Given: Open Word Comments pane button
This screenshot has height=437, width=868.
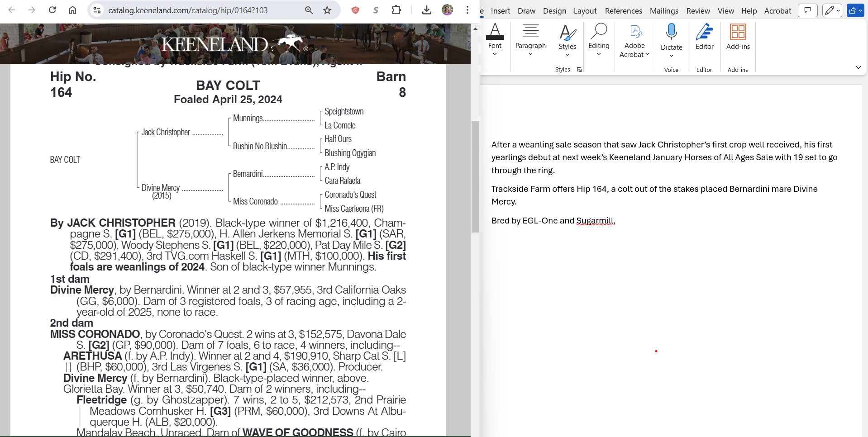Looking at the screenshot, I should (x=807, y=10).
